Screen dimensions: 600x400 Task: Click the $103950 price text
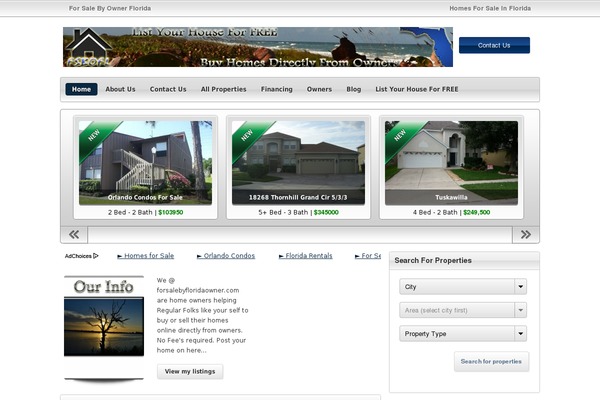tap(171, 212)
